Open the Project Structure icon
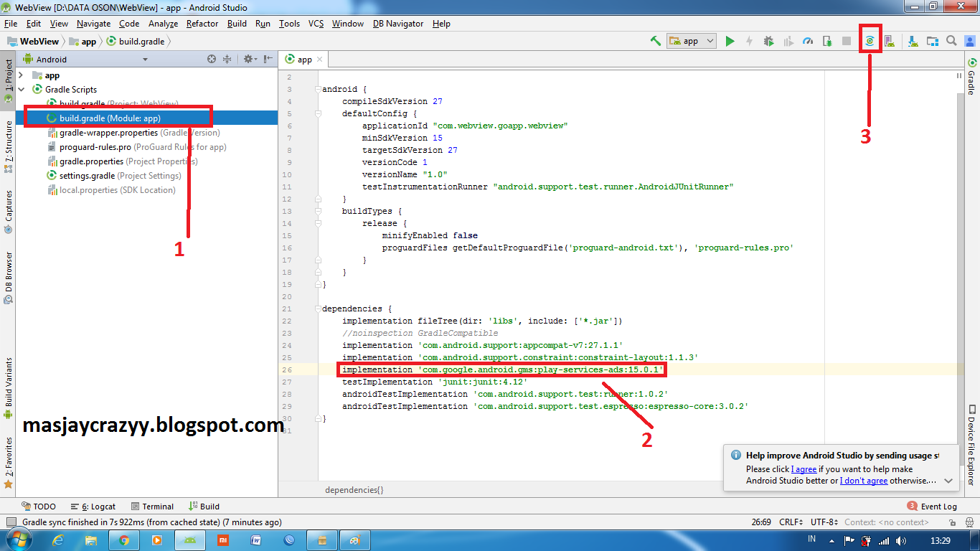 click(x=933, y=42)
